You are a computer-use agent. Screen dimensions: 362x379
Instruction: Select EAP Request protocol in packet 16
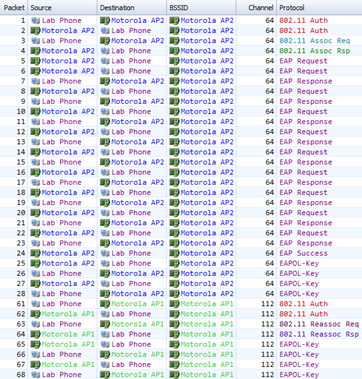click(x=303, y=172)
